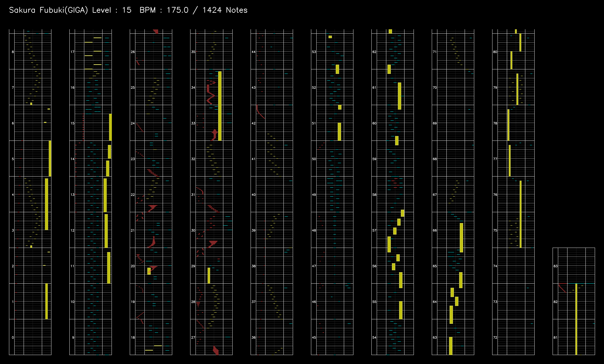Click measure number 80 label
The width and height of the screenshot is (604, 364).
click(495, 52)
